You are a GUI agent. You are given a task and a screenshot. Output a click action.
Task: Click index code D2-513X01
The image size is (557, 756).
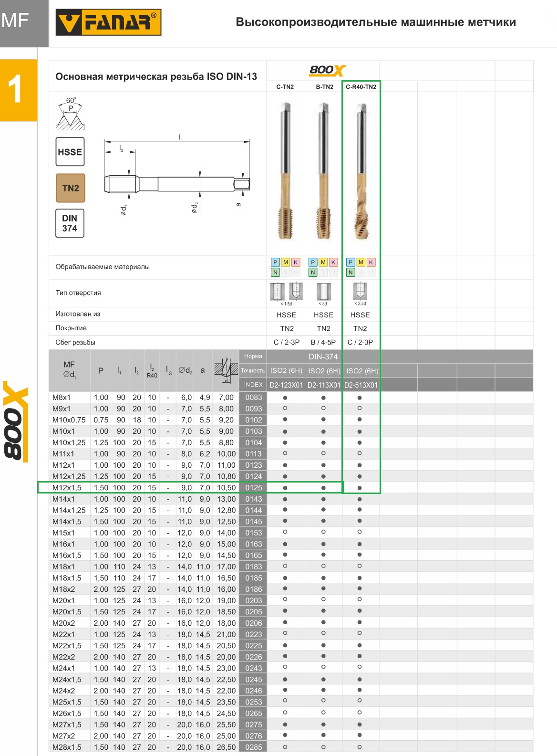pos(361,385)
